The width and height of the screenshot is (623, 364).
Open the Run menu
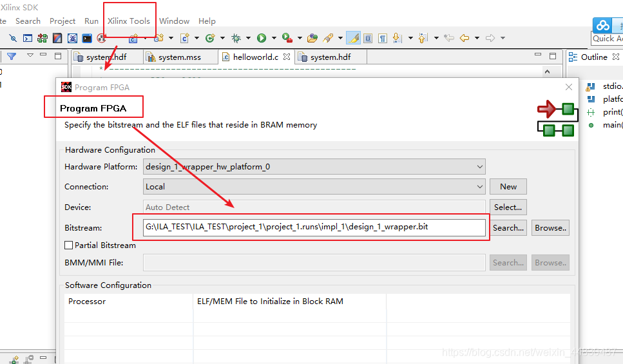[x=91, y=21]
